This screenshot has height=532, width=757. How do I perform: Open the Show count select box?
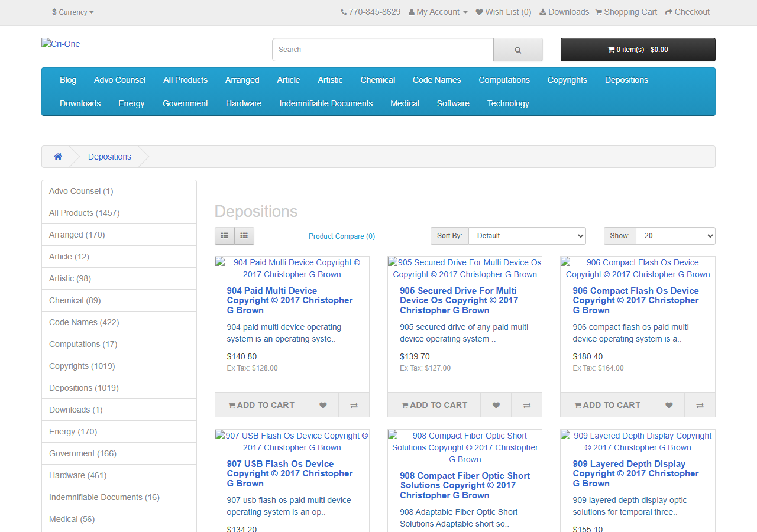675,236
